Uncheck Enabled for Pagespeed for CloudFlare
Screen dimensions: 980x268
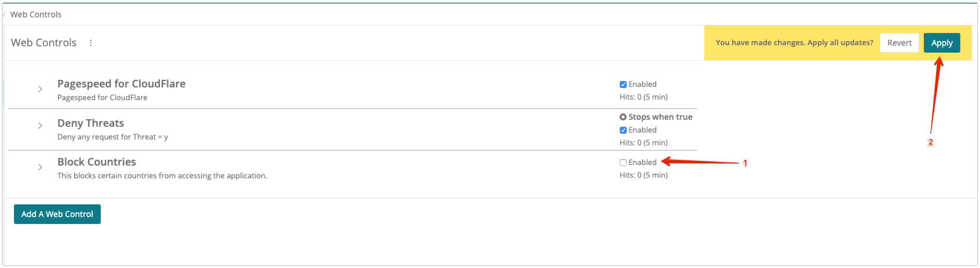point(623,85)
